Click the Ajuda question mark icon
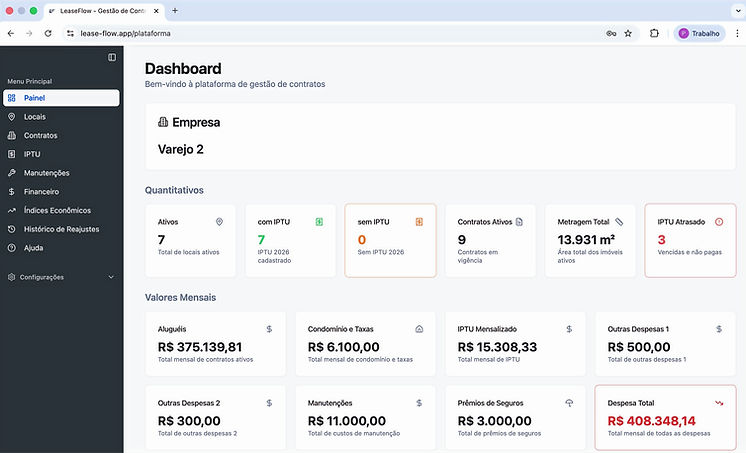 [x=12, y=248]
